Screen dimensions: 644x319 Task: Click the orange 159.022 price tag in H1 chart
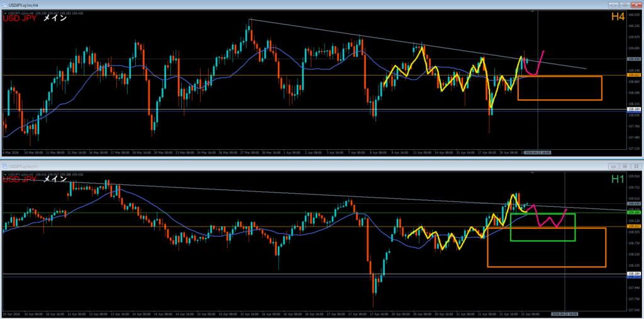(633, 226)
